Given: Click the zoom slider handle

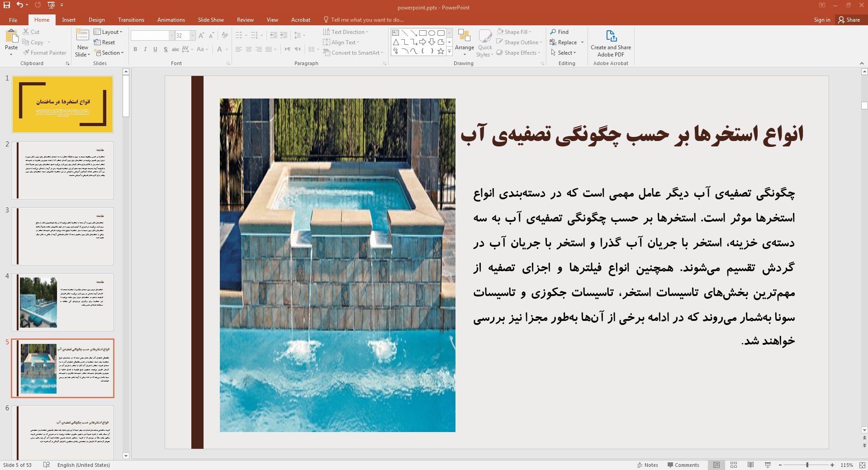Looking at the screenshot, I should point(807,465).
